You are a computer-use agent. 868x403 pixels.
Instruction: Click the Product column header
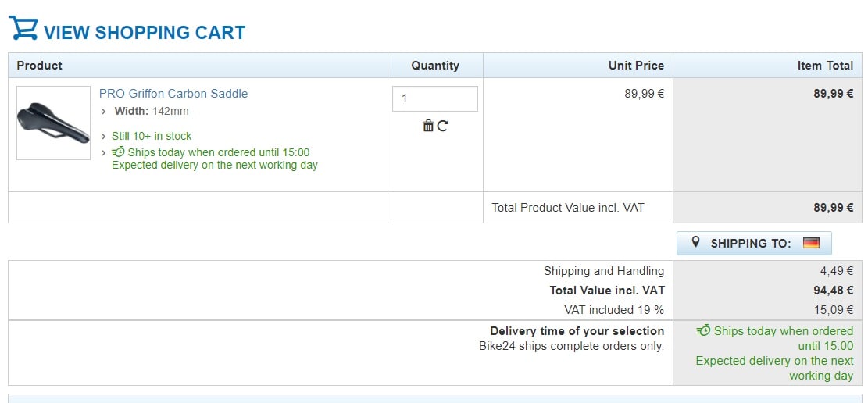pos(40,66)
